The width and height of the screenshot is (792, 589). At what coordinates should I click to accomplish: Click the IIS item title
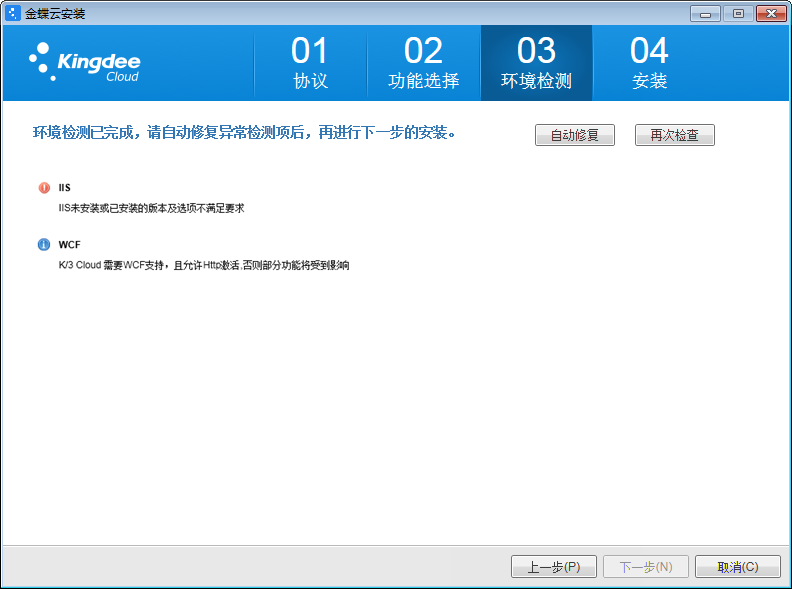(x=65, y=188)
